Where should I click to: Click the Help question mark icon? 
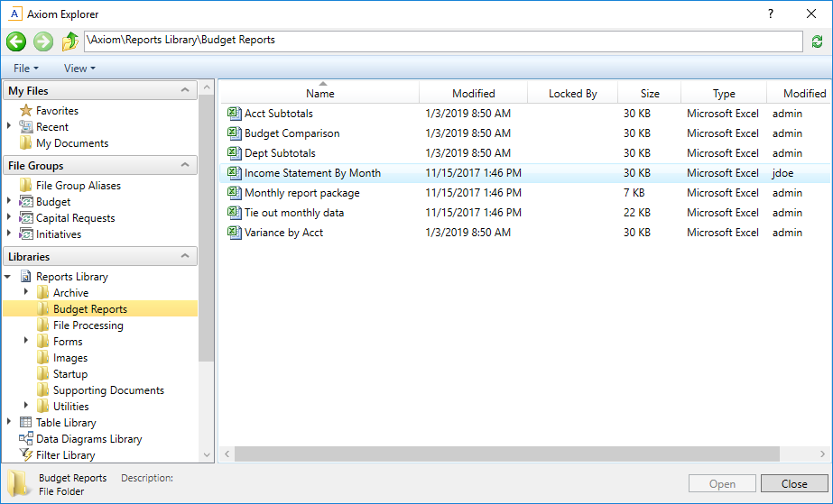tap(770, 14)
